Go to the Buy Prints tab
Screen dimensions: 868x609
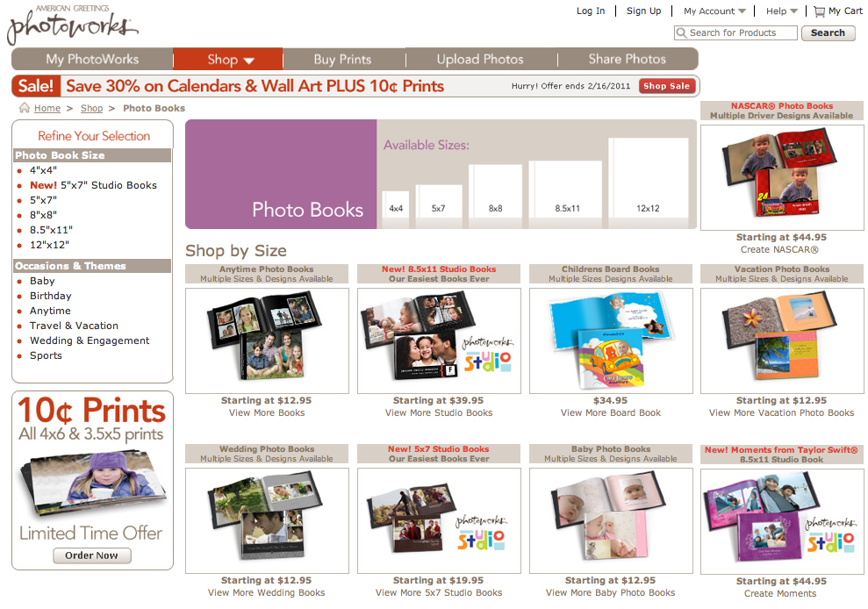pos(342,60)
